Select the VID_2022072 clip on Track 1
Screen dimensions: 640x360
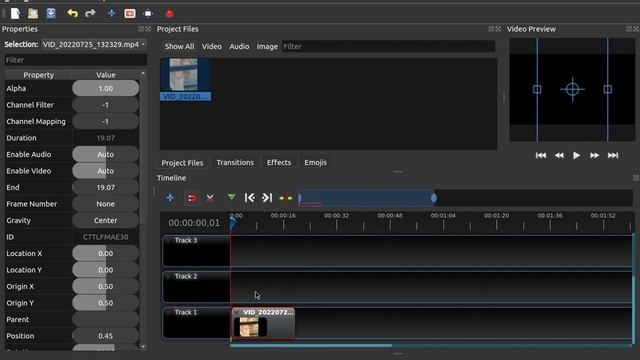point(263,323)
